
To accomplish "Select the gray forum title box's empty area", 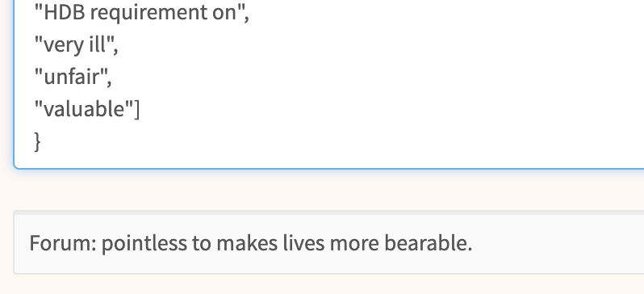I will tap(558, 243).
